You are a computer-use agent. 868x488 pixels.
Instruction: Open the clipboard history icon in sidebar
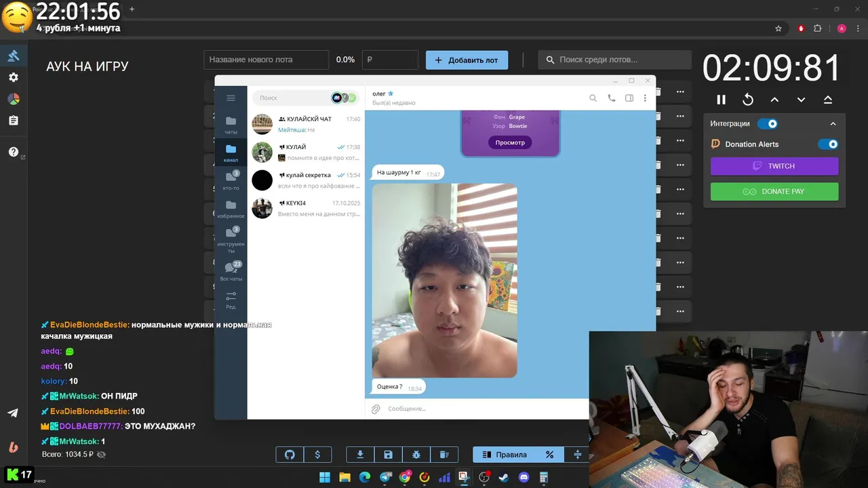click(14, 121)
